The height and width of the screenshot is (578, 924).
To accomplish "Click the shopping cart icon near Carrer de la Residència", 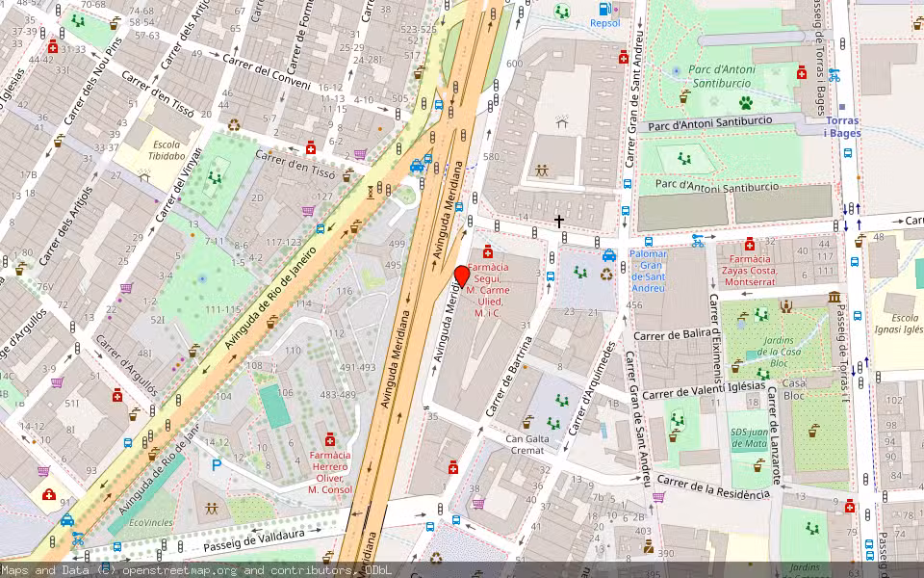I will tap(658, 497).
